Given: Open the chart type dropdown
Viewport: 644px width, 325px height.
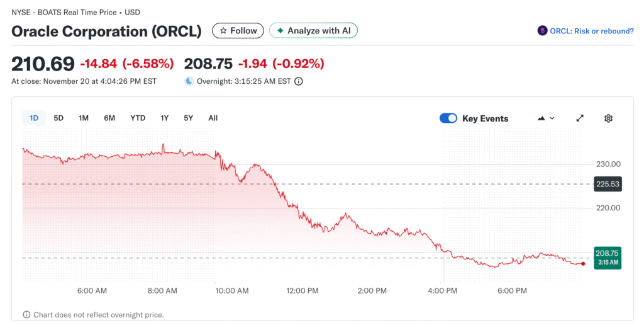Looking at the screenshot, I should [546, 118].
